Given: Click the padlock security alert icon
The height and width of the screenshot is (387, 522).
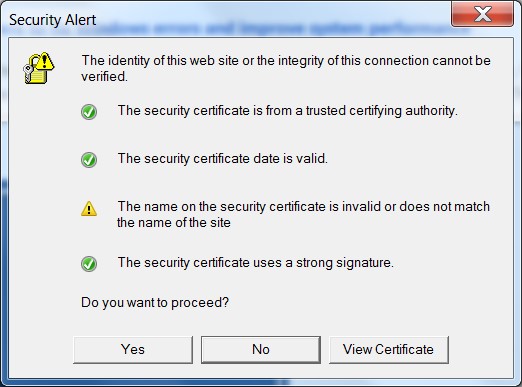Looking at the screenshot, I should tap(38, 68).
